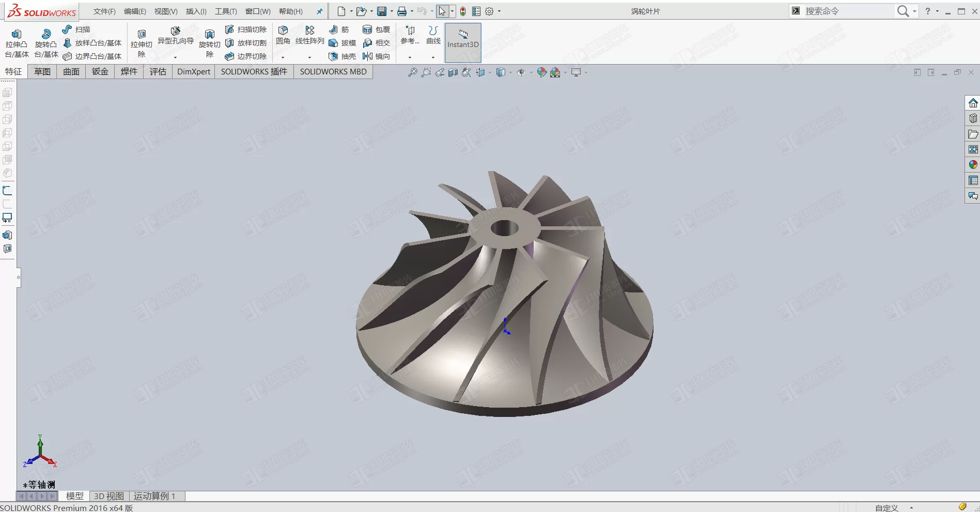
Task: Open SolidWorks Resources home icon in task pane
Action: (x=973, y=103)
